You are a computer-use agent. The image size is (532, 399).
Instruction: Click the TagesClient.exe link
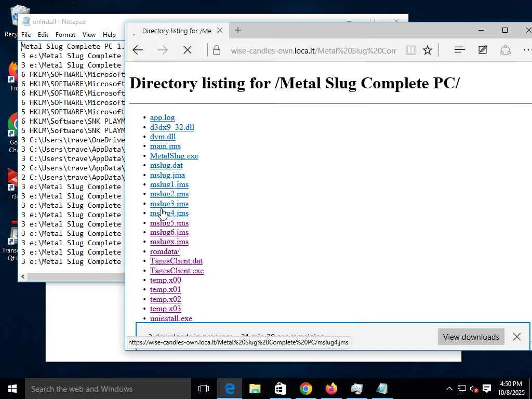click(x=177, y=271)
